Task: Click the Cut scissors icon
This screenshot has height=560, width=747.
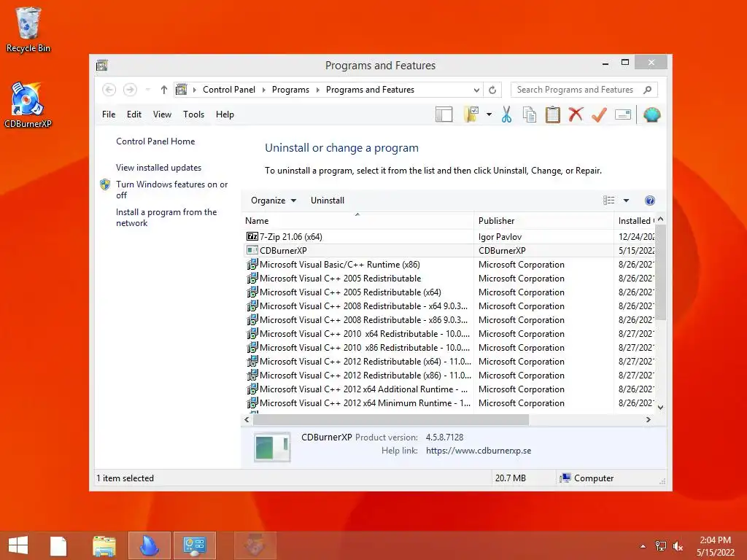Action: coord(506,114)
